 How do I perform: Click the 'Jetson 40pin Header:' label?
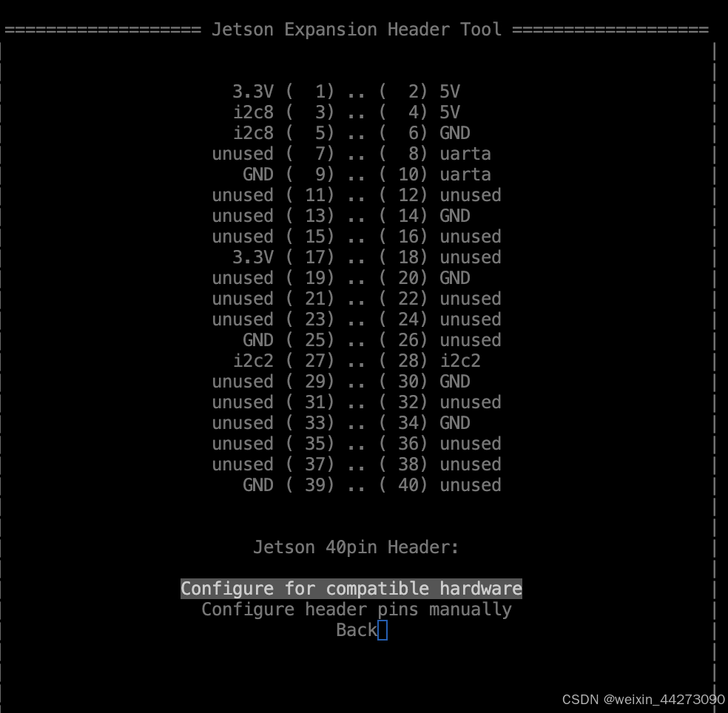(356, 547)
